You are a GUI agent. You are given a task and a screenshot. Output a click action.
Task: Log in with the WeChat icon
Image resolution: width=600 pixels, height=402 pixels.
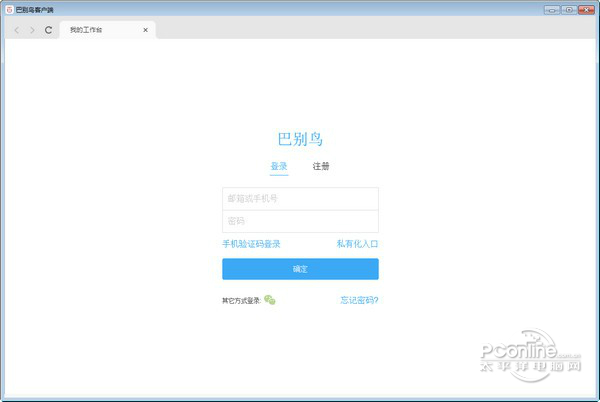click(270, 300)
